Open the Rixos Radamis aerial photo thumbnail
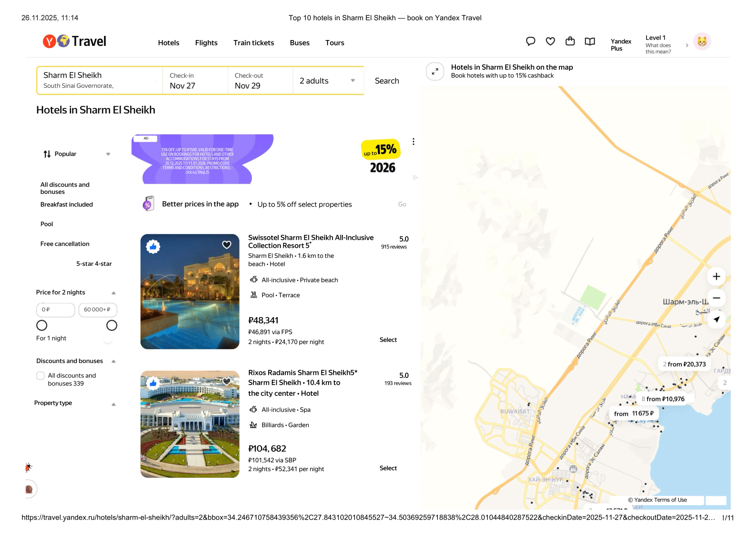The image size is (756, 534). tap(190, 424)
